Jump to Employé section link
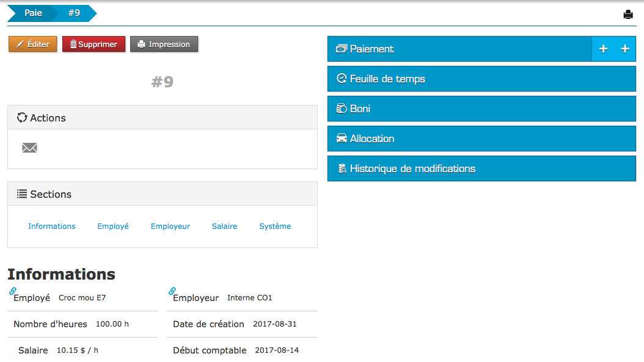This screenshot has width=644, height=362. 113,226
